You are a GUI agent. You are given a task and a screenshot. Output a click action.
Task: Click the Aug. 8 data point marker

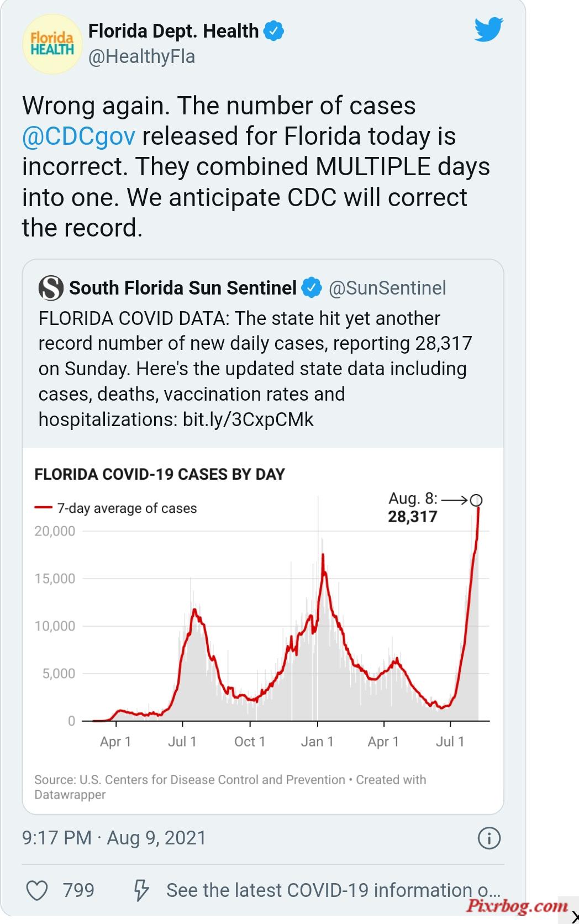[x=476, y=500]
